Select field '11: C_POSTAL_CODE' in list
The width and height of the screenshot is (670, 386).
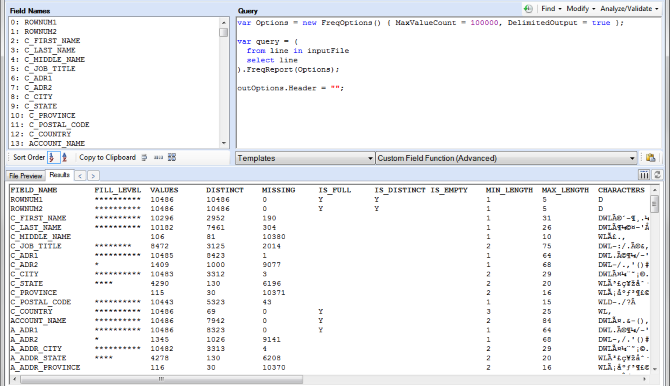50,125
